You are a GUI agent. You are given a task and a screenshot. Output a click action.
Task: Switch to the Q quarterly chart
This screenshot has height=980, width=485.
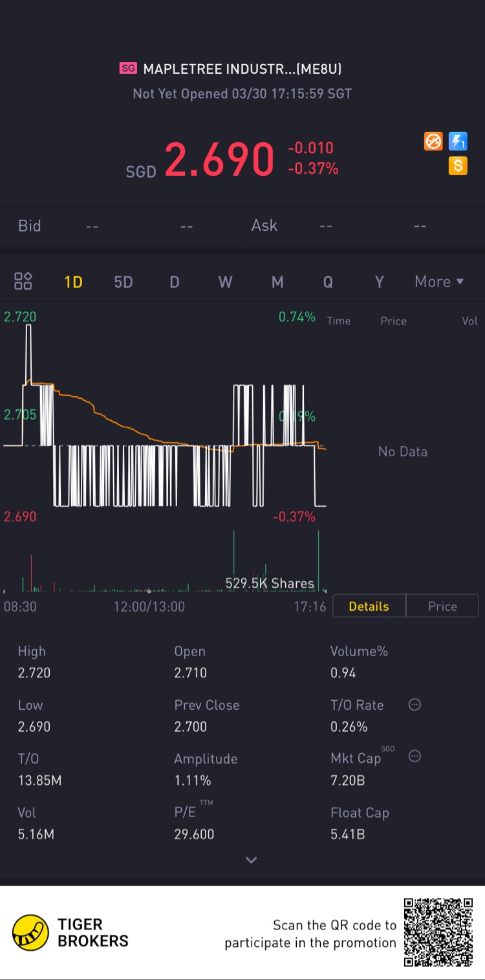(x=328, y=282)
